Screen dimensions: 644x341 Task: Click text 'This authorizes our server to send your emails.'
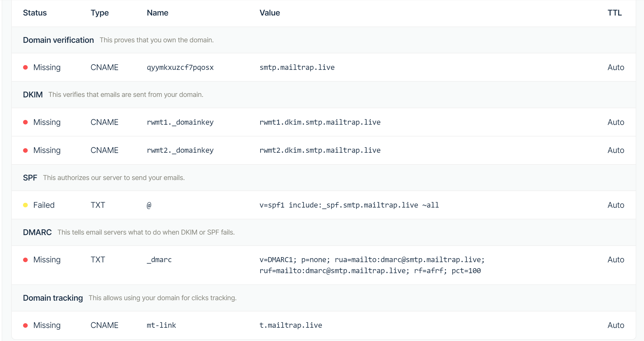(114, 178)
